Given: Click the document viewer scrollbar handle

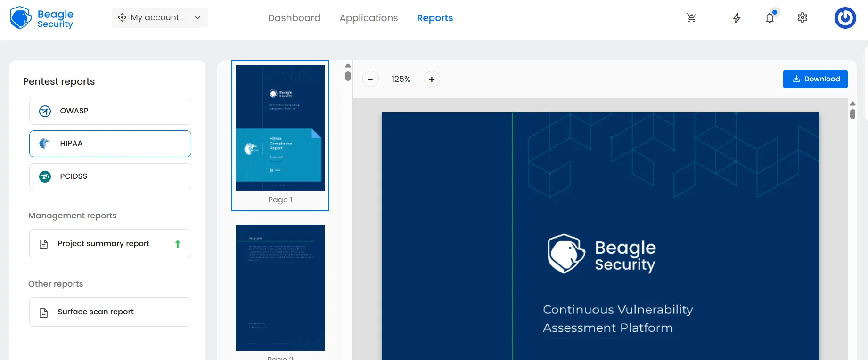Looking at the screenshot, I should tap(852, 114).
